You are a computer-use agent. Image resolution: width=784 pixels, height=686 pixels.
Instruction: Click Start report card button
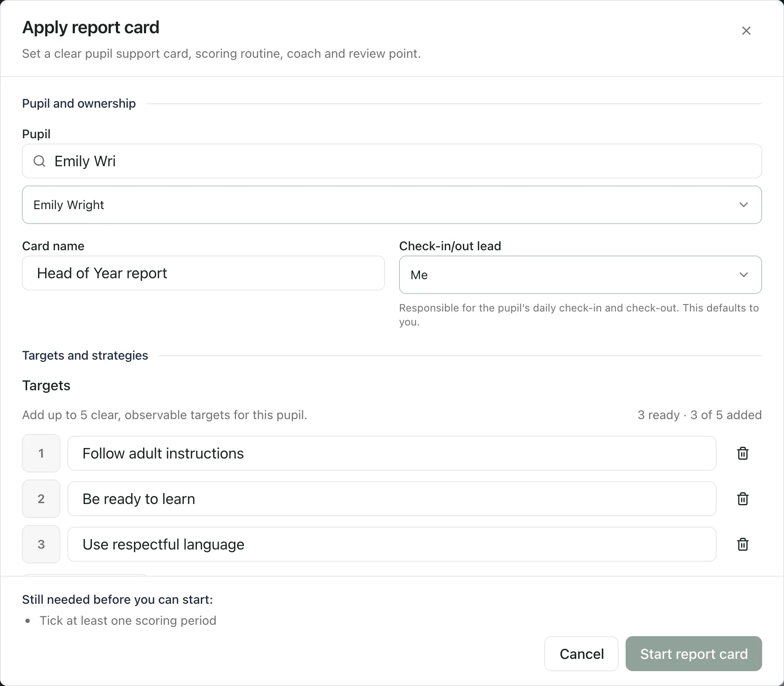pyautogui.click(x=694, y=654)
